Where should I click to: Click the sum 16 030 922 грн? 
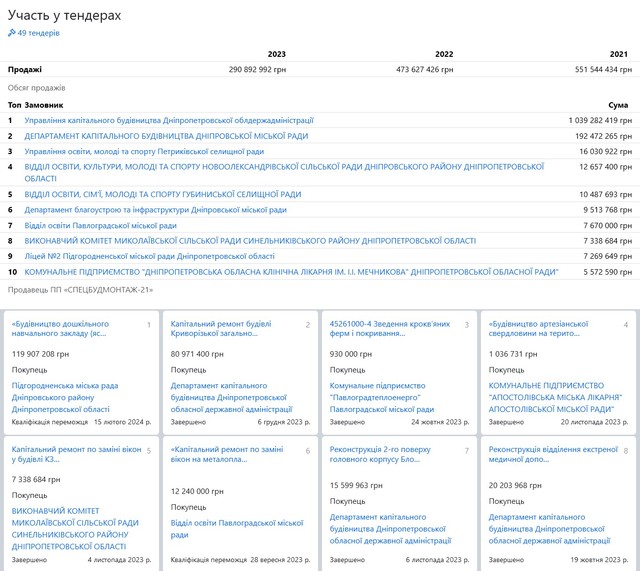[x=606, y=151]
